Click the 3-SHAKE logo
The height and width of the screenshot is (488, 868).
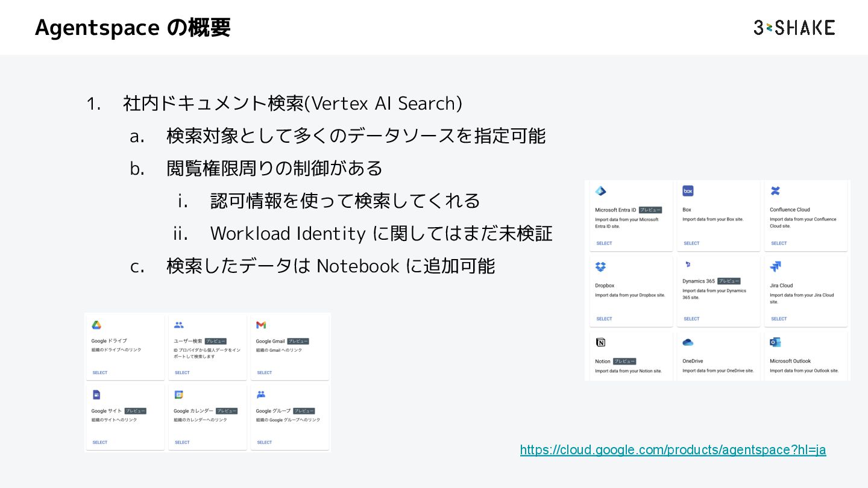794,28
